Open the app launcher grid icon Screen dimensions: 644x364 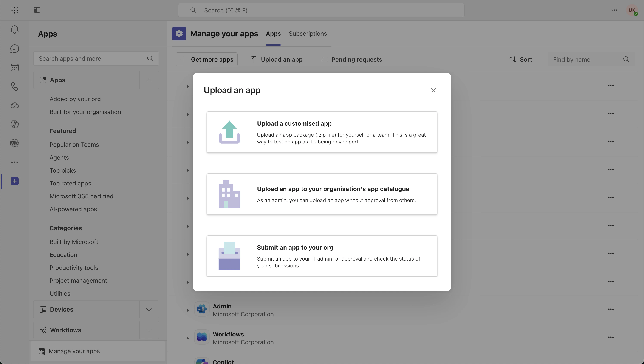coord(14,10)
